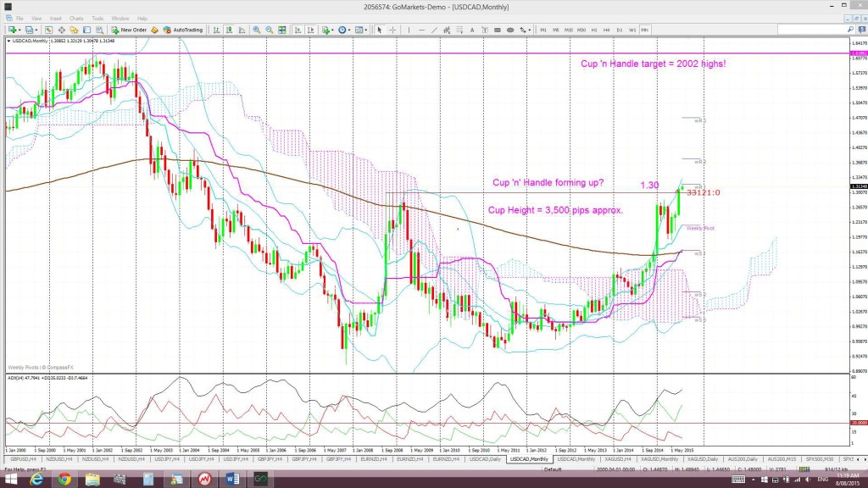The width and height of the screenshot is (868, 488).
Task: Switch to the SPX500,M30 chart tab
Action: pyautogui.click(x=820, y=459)
